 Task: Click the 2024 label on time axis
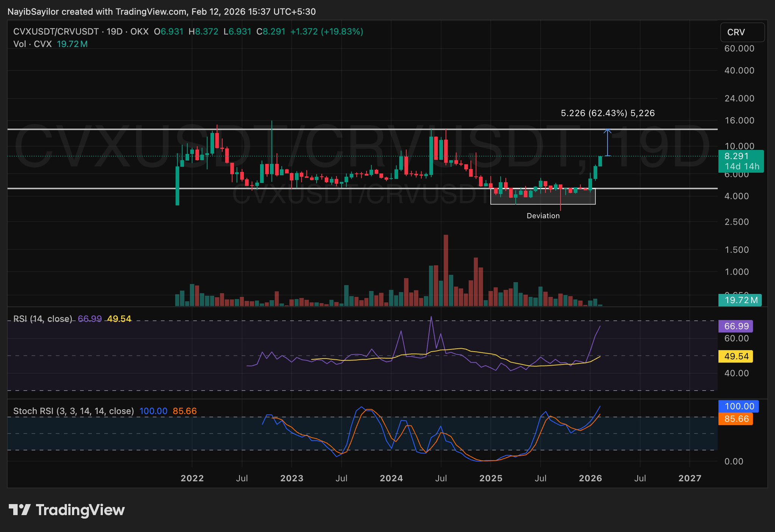pos(391,478)
